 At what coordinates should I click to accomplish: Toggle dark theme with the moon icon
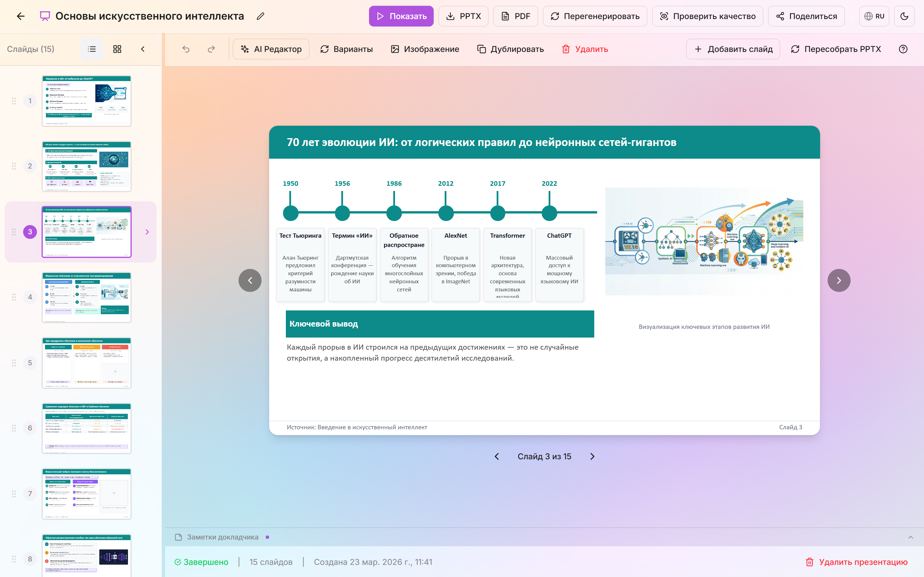[905, 16]
